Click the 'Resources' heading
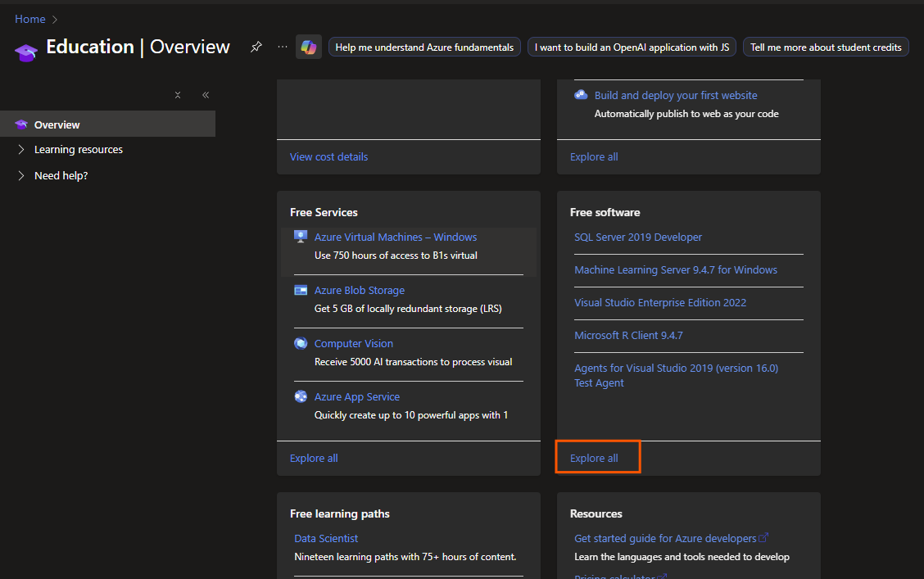Screen dimensions: 924x579 pyautogui.click(x=596, y=513)
